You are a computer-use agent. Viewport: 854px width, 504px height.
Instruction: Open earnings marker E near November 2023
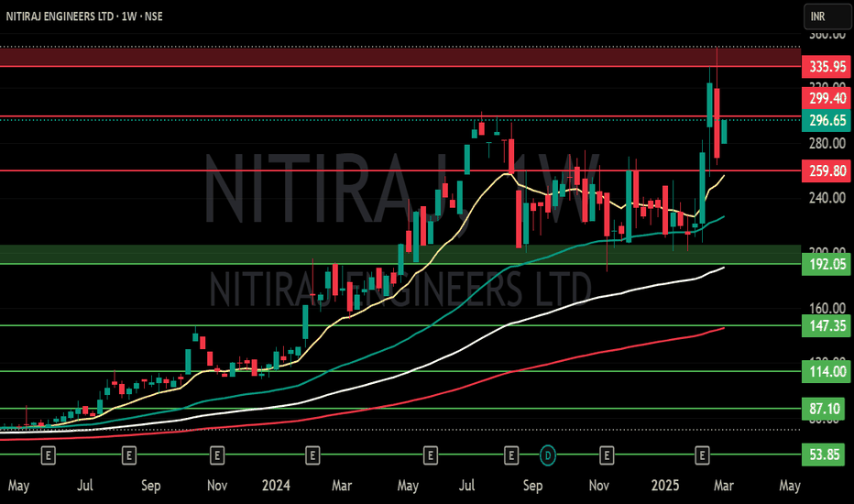click(217, 455)
